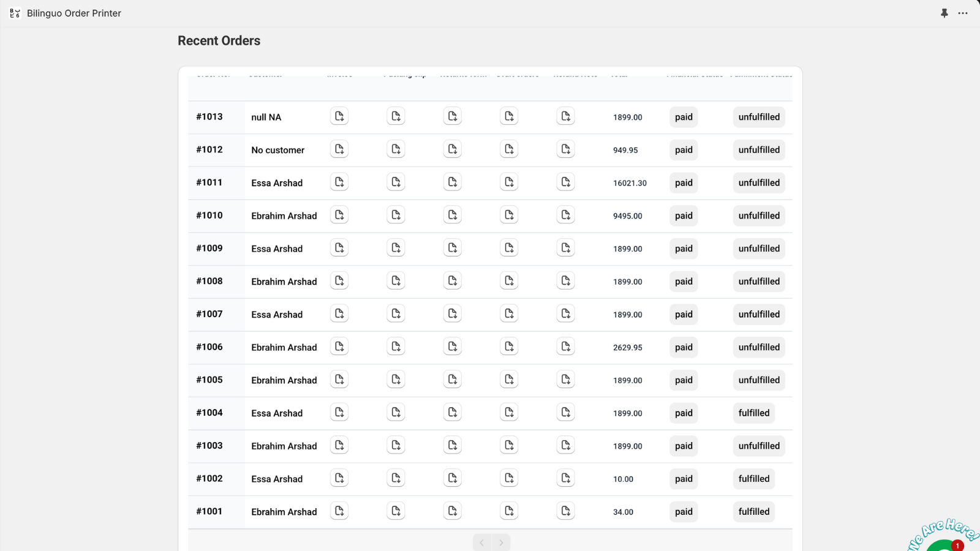Download the refund note for order #1009
980x551 pixels.
pos(565,247)
